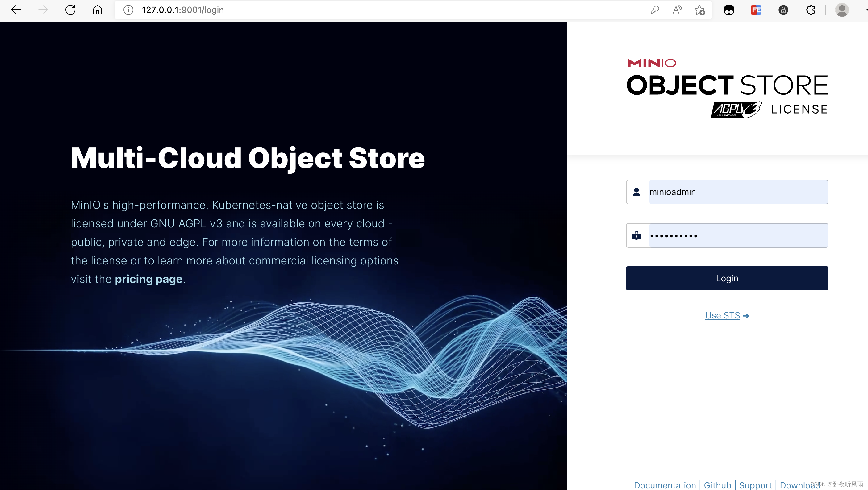Go to the browser home page
This screenshot has height=490, width=868.
tap(97, 10)
